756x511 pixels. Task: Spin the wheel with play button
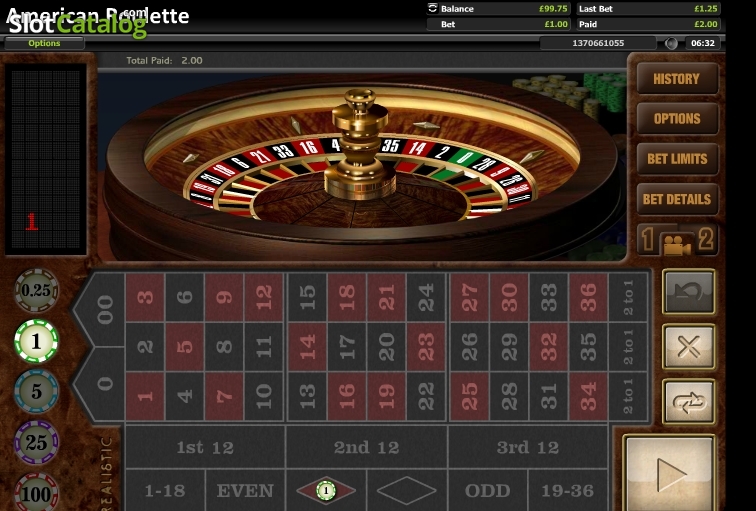pos(669,473)
